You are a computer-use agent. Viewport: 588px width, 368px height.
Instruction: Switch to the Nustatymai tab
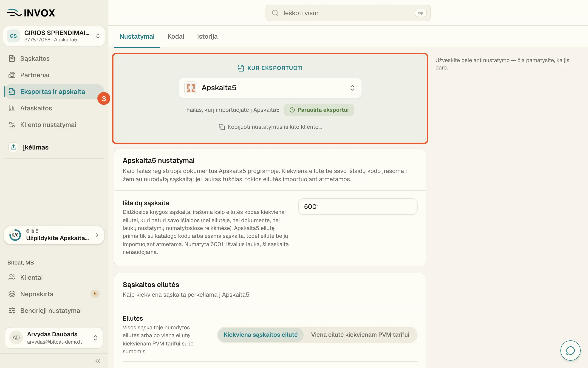137,37
